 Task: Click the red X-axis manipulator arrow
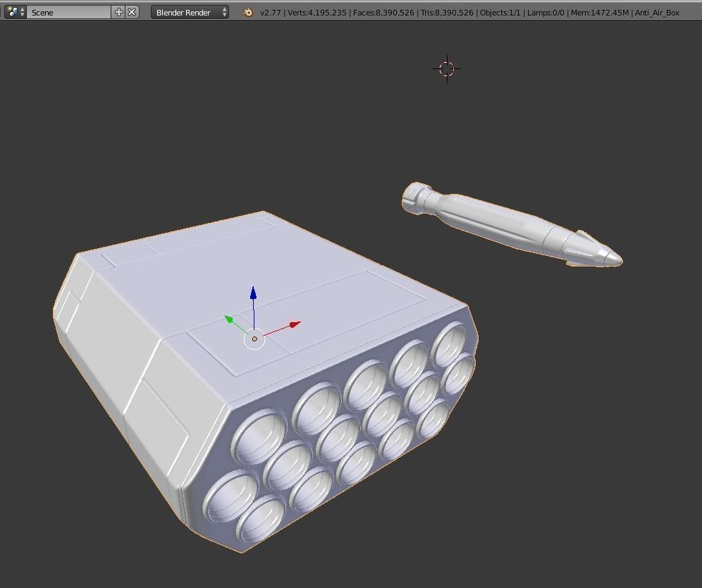click(294, 324)
